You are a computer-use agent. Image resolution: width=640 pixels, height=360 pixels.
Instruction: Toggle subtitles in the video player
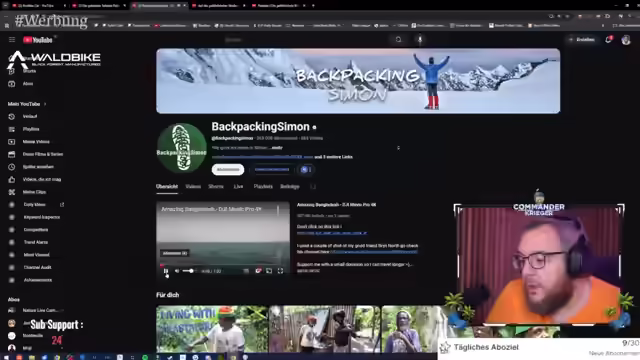point(246,271)
